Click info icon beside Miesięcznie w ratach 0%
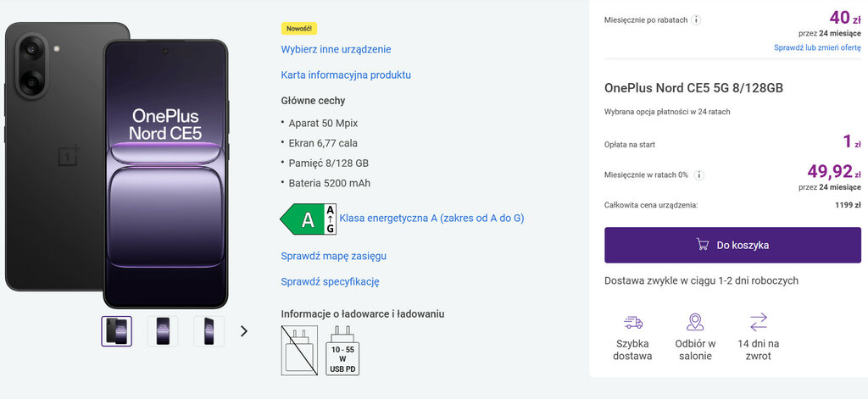The width and height of the screenshot is (868, 399). [x=699, y=175]
